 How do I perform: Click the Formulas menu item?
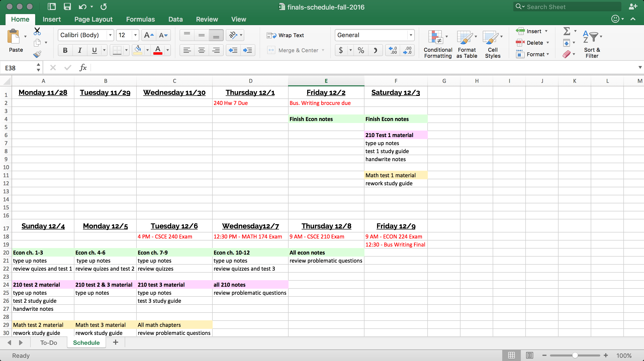[140, 19]
